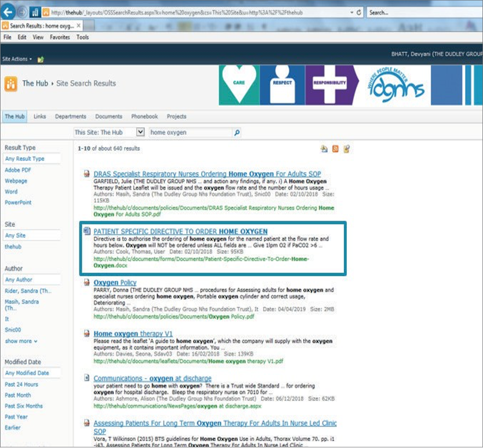The image size is (483, 448).
Task: Expand 'show more' under Author filter
Action: [21, 341]
